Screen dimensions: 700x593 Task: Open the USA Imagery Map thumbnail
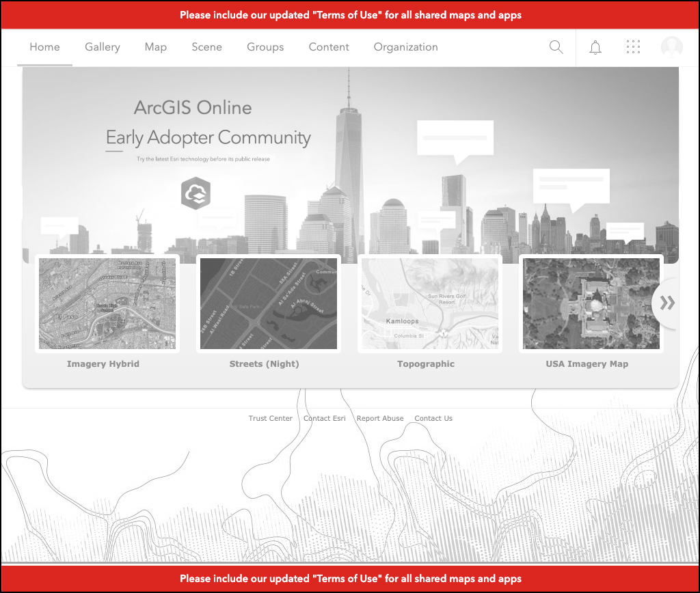pos(591,303)
